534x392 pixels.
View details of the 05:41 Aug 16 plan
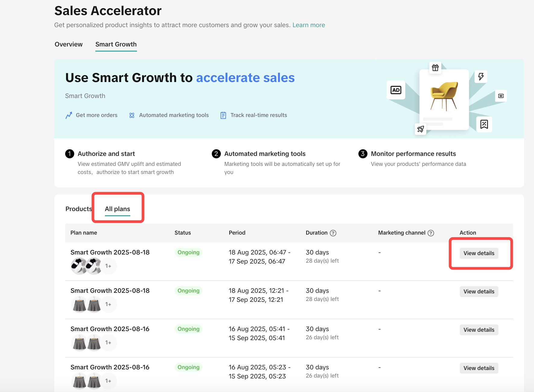pyautogui.click(x=479, y=330)
